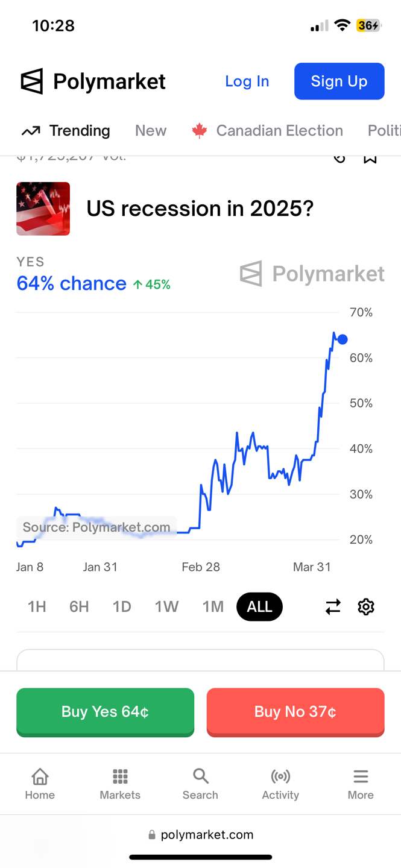
Task: Open Markets grid icon in bottom bar
Action: (120, 776)
